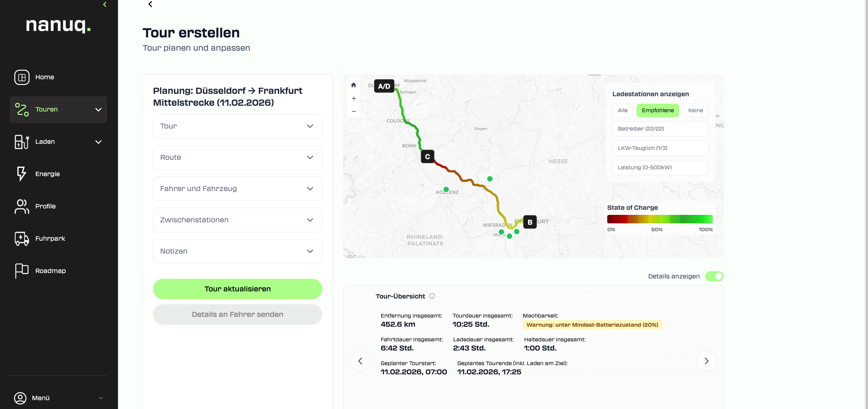The height and width of the screenshot is (409, 868).
Task: Open Roadmap in the sidebar menu
Action: point(50,271)
